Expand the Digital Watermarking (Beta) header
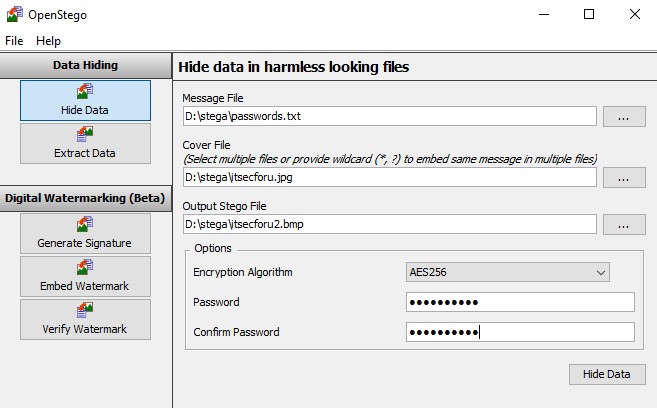The image size is (657, 408). pyautogui.click(x=85, y=198)
